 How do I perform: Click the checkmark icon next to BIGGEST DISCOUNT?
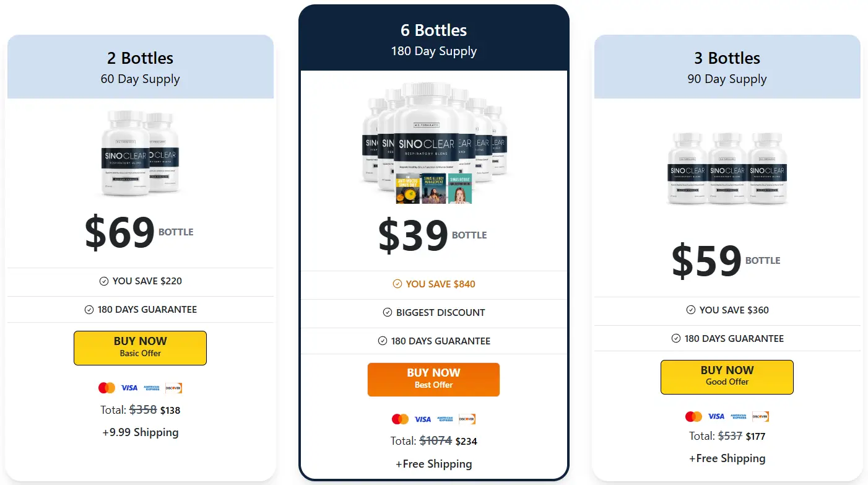click(x=386, y=313)
